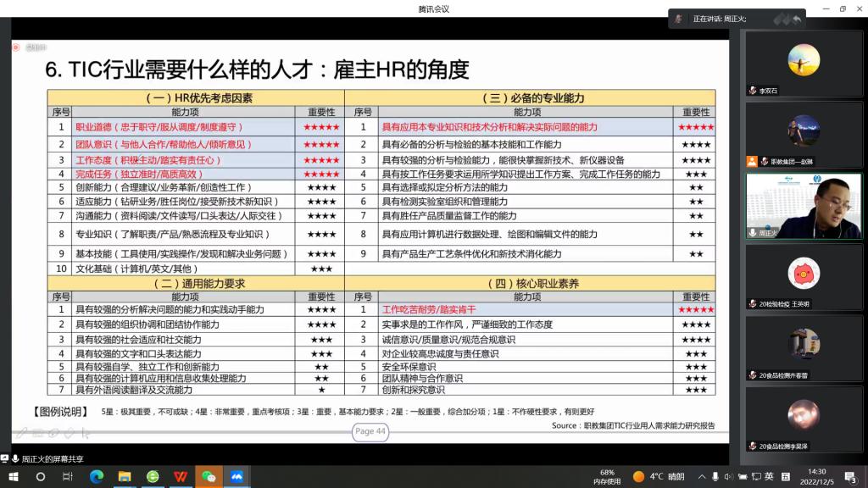Select 李双石 participant tile
The height and width of the screenshot is (488, 868).
pos(803,64)
